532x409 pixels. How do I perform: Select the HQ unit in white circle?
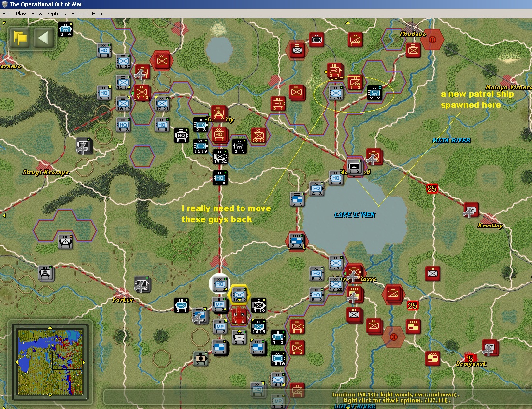point(219,284)
